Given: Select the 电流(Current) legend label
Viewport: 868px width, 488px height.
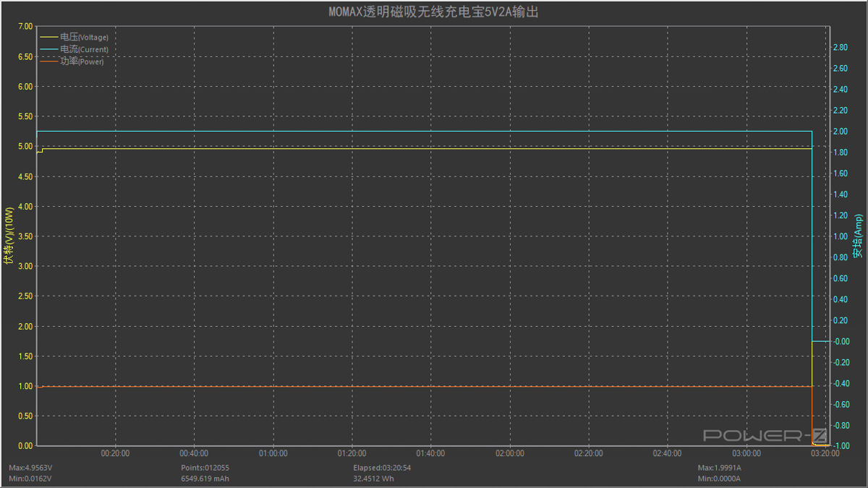Looking at the screenshot, I should [x=84, y=49].
